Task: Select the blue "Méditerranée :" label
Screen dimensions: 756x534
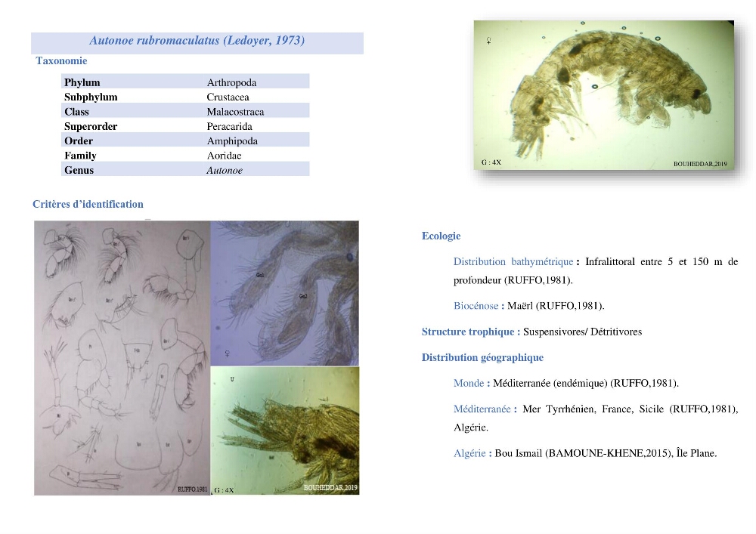Action: tap(485, 409)
